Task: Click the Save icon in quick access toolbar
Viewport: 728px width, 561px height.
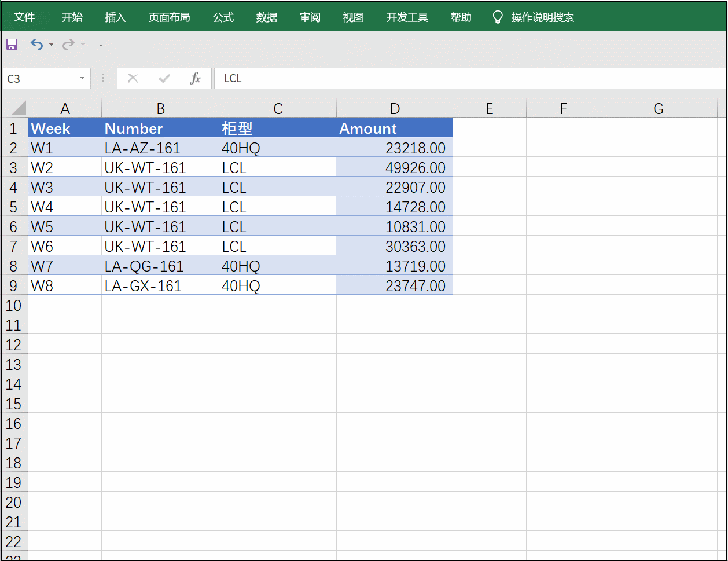Action: pyautogui.click(x=12, y=45)
